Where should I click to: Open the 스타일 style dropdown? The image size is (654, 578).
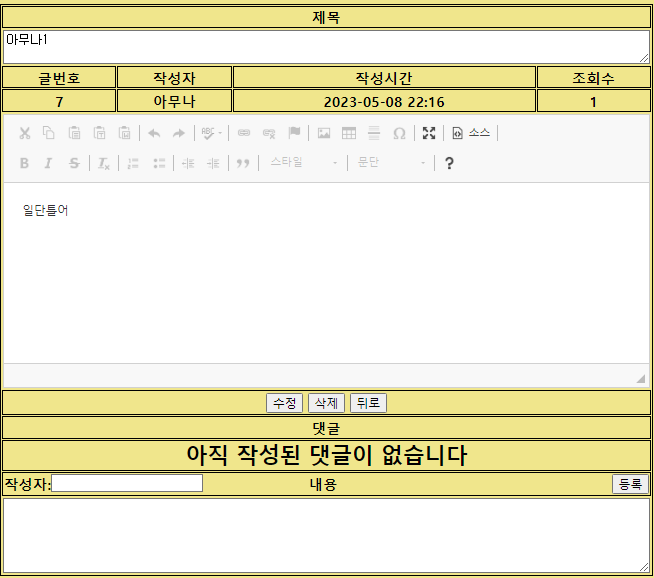point(303,163)
